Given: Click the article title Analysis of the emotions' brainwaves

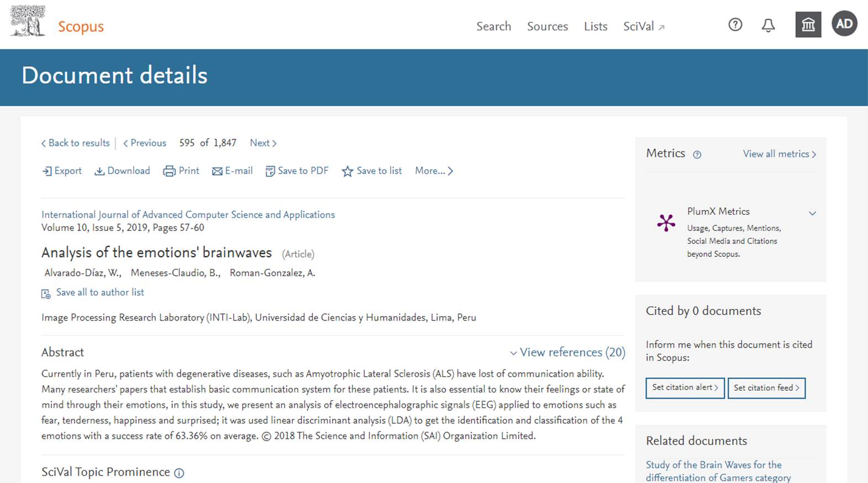Looking at the screenshot, I should coord(156,253).
